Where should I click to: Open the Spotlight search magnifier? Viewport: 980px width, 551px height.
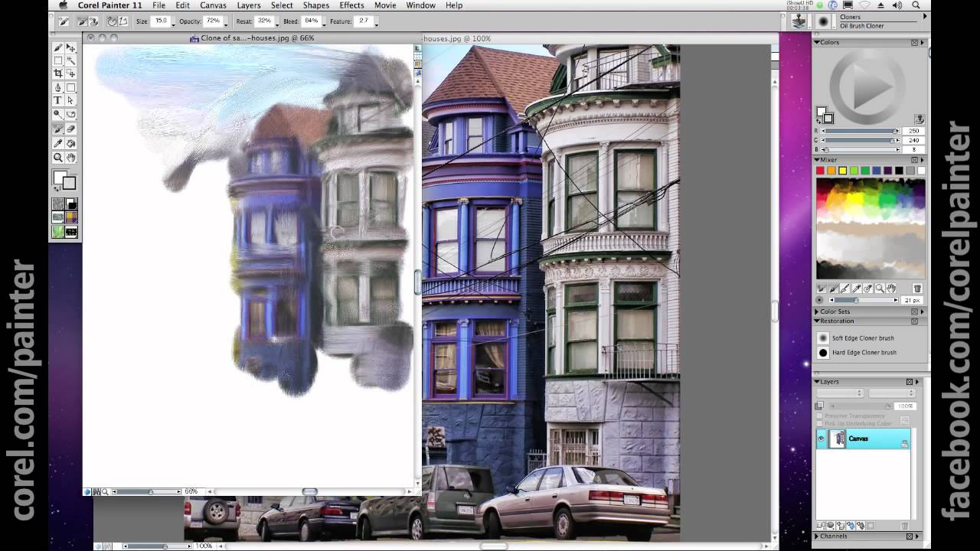click(916, 5)
